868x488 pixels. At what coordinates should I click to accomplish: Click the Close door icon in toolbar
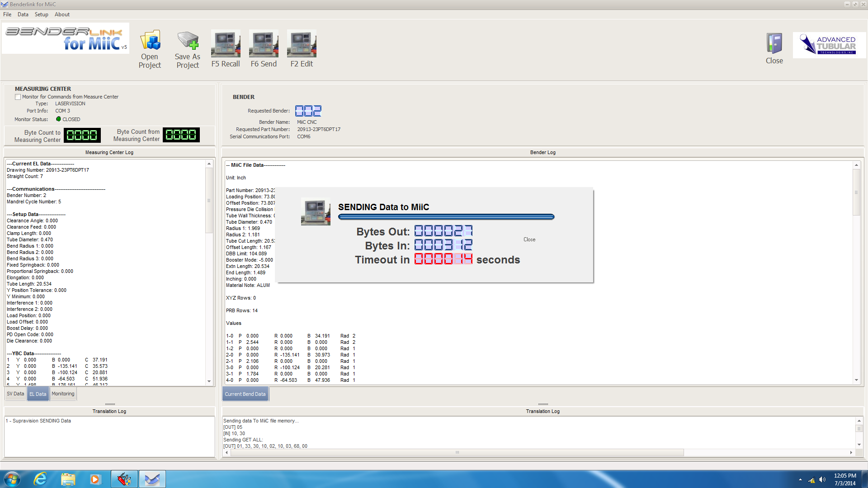coord(774,48)
